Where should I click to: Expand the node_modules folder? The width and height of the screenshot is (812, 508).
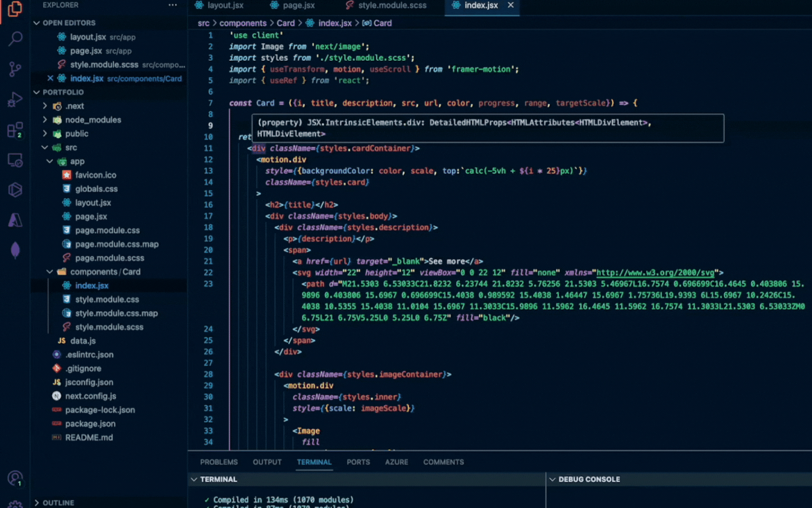[x=92, y=120]
